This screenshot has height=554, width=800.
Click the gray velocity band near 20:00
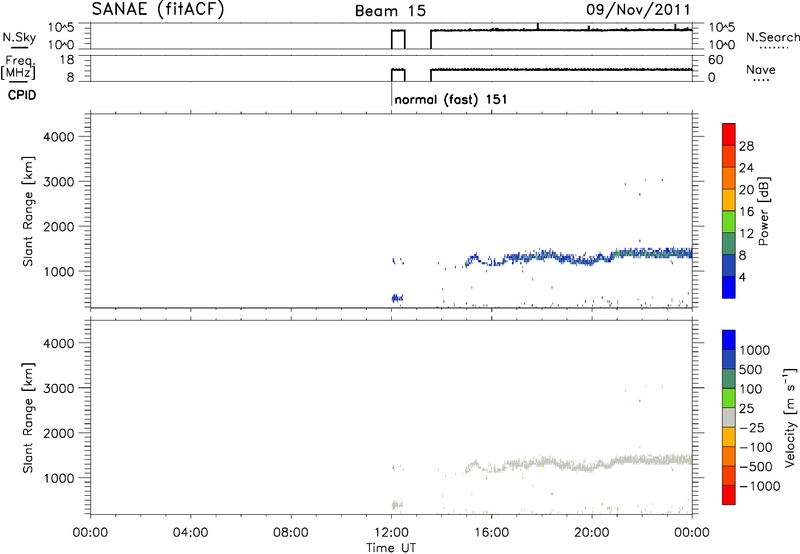coord(592,469)
